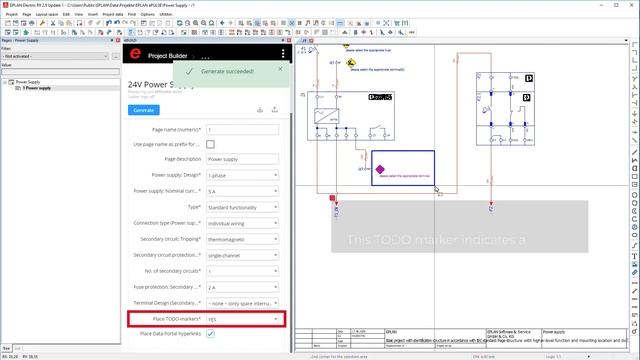Screen dimensions: 640x360
Task: Open 'Power supply: Design' dropdown
Action: click(242, 175)
